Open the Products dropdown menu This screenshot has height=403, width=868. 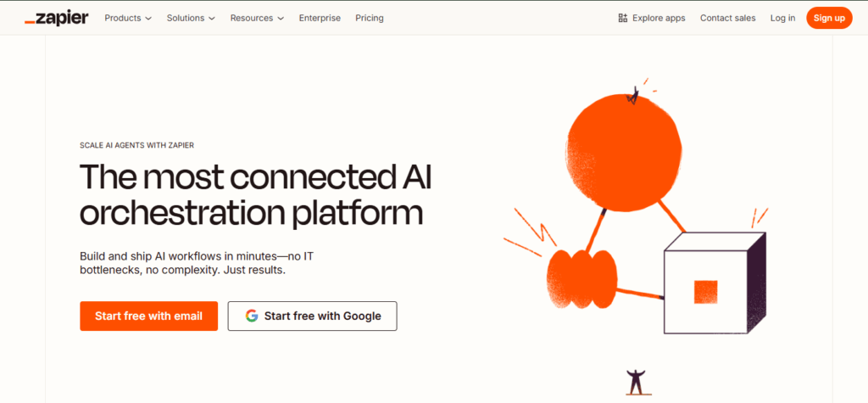point(128,18)
